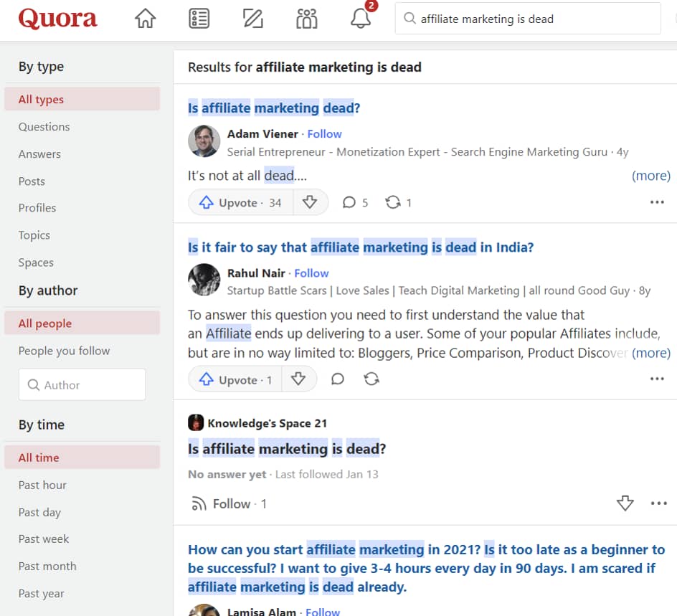Open the Notifications bell

coord(361,17)
